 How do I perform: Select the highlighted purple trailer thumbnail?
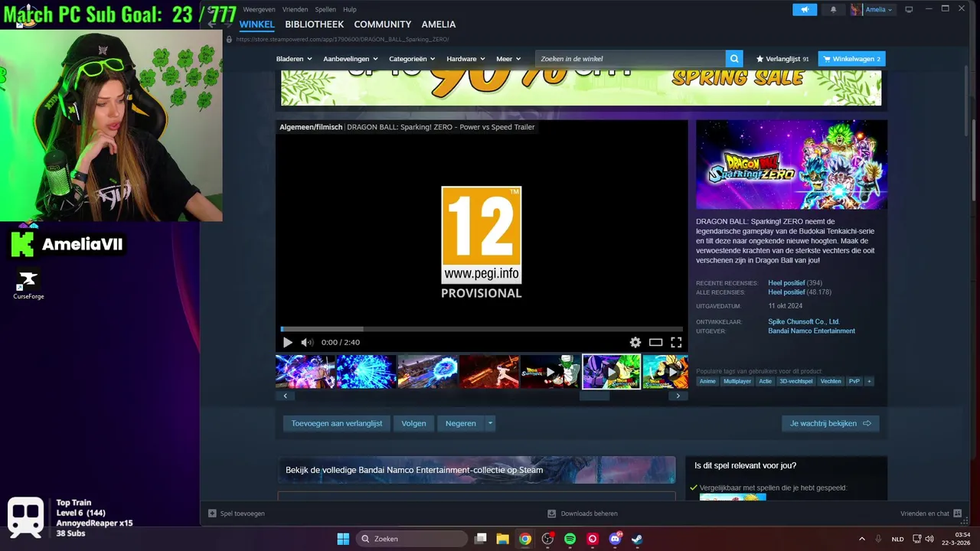click(611, 372)
